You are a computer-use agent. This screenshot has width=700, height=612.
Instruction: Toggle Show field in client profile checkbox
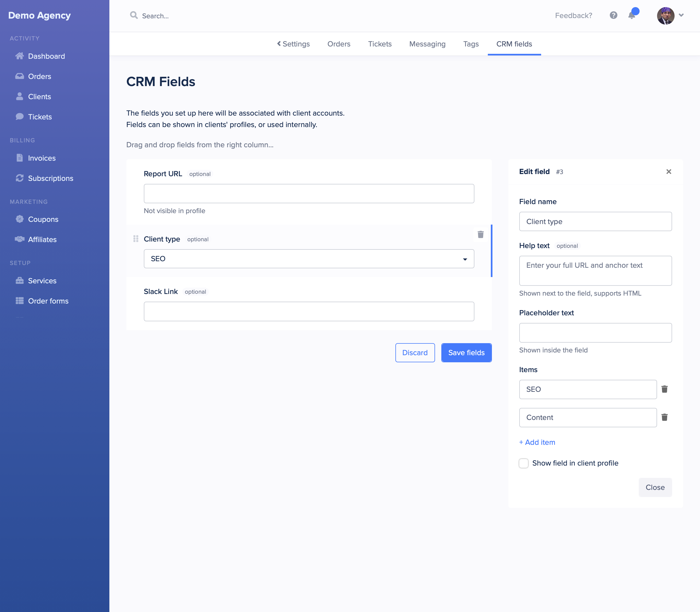tap(523, 463)
